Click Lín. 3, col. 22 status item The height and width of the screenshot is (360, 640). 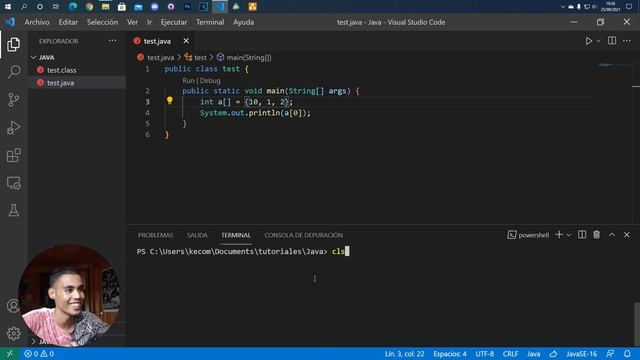[404, 353]
